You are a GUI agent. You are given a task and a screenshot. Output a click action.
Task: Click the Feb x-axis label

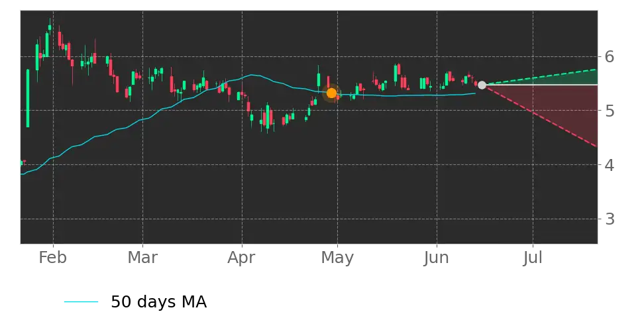[x=52, y=258]
